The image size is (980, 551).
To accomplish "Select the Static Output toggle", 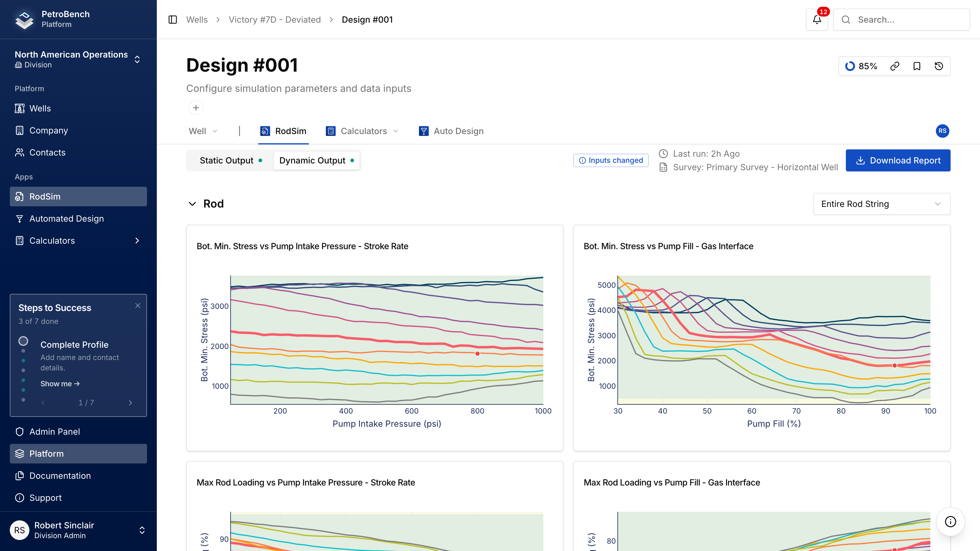I will coord(231,160).
